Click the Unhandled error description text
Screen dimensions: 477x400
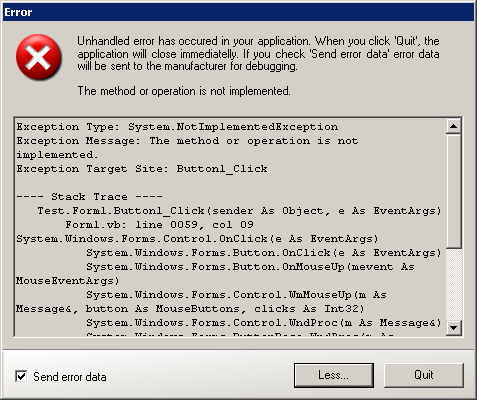coord(258,54)
